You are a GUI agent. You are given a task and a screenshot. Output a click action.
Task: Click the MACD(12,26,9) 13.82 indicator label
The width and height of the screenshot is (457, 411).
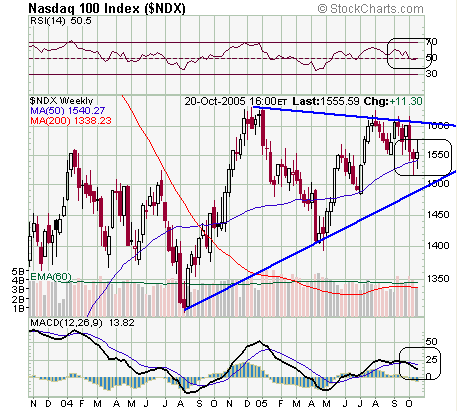tap(82, 323)
